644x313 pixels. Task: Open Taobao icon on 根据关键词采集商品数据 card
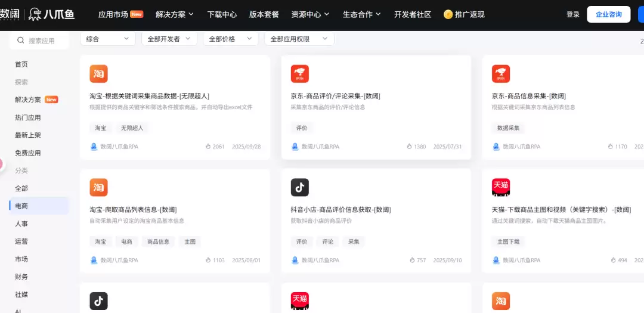click(98, 74)
